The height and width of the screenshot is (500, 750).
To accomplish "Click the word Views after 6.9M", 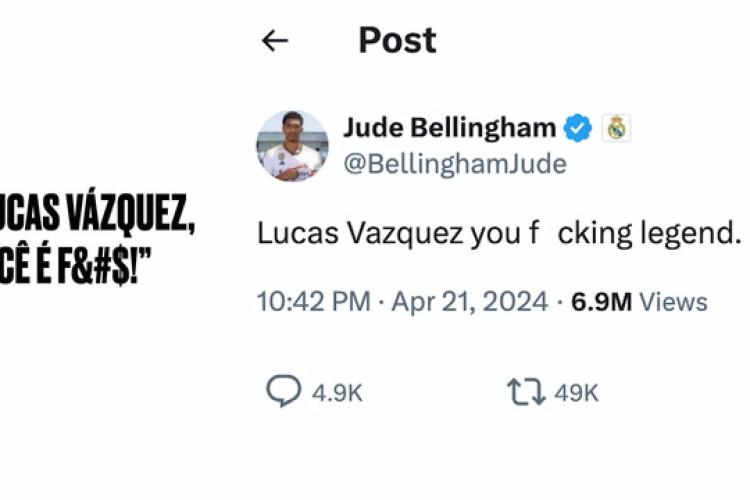I will pos(673,302).
